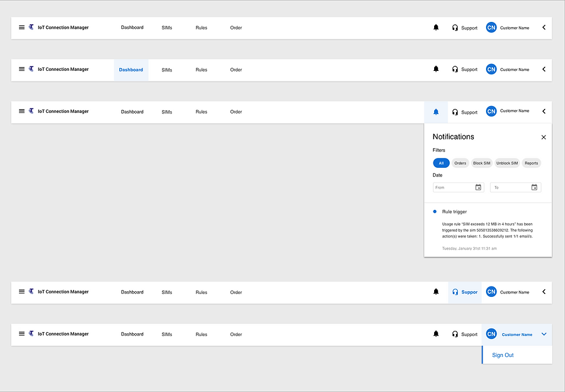Collapse the blue down-chevron above Sign Out

544,334
